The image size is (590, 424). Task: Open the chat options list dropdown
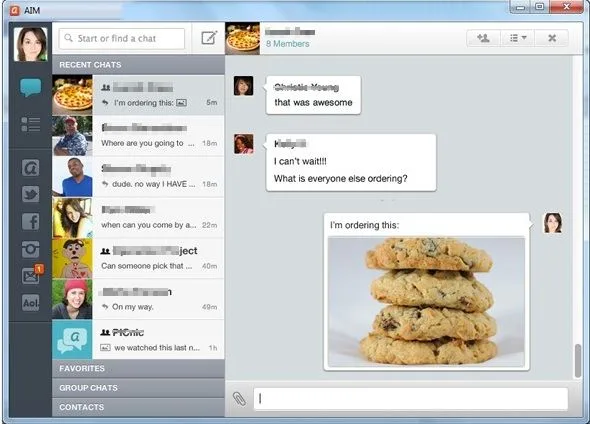click(x=518, y=38)
